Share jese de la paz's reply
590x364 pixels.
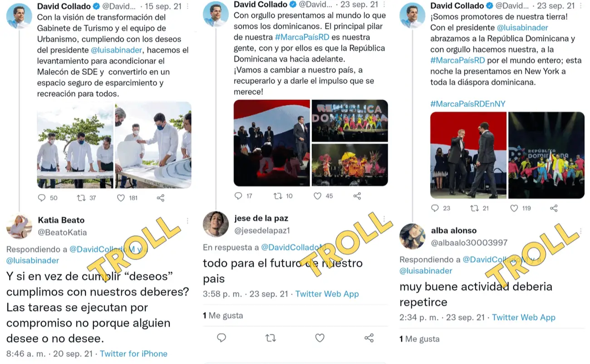tap(369, 338)
